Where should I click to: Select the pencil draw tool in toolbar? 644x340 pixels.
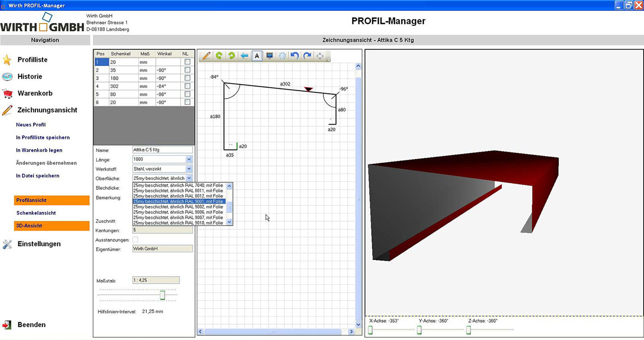(x=206, y=56)
